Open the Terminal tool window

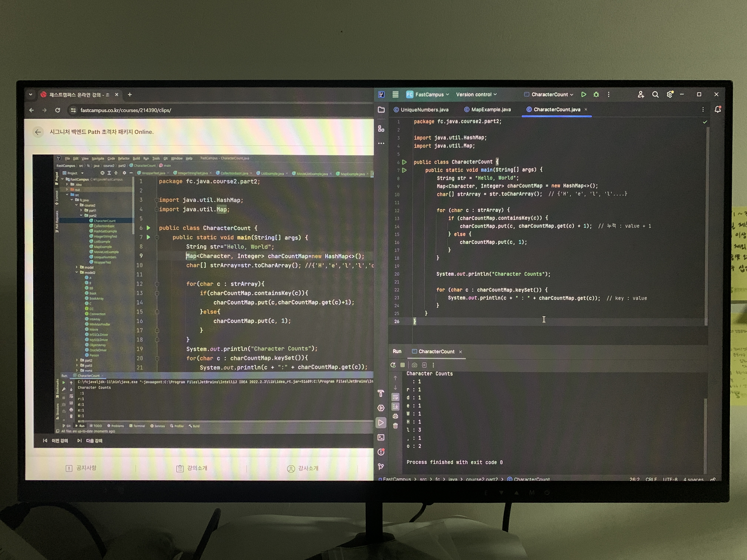tap(381, 437)
